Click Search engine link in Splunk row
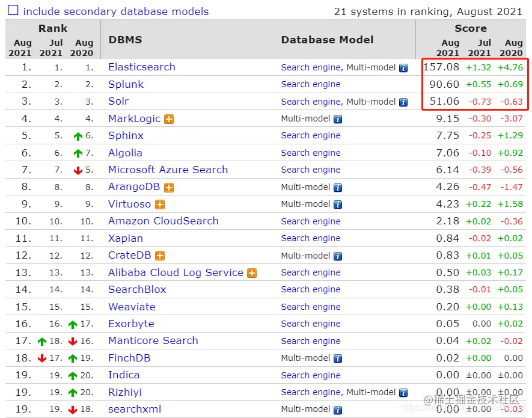Screen dimensions: 532x418 click(311, 84)
